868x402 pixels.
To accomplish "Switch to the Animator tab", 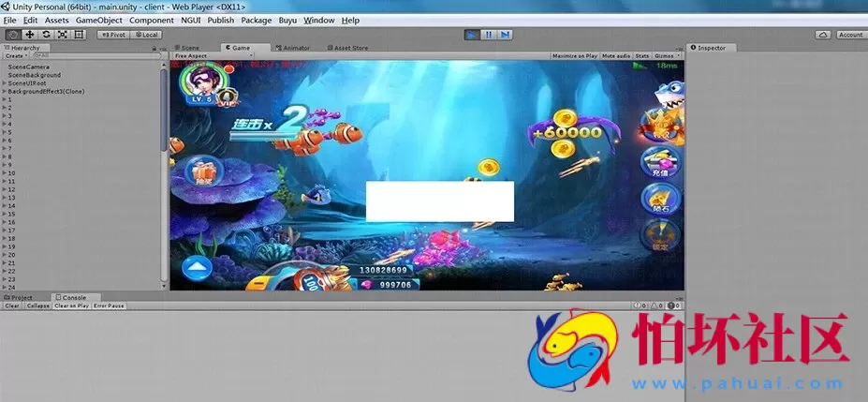I will [293, 48].
